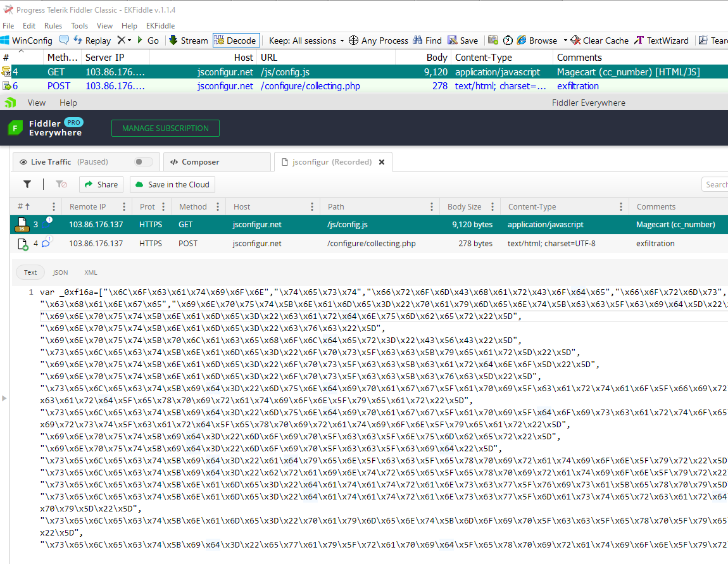Open Method column options menu
728x564 pixels.
[217, 206]
